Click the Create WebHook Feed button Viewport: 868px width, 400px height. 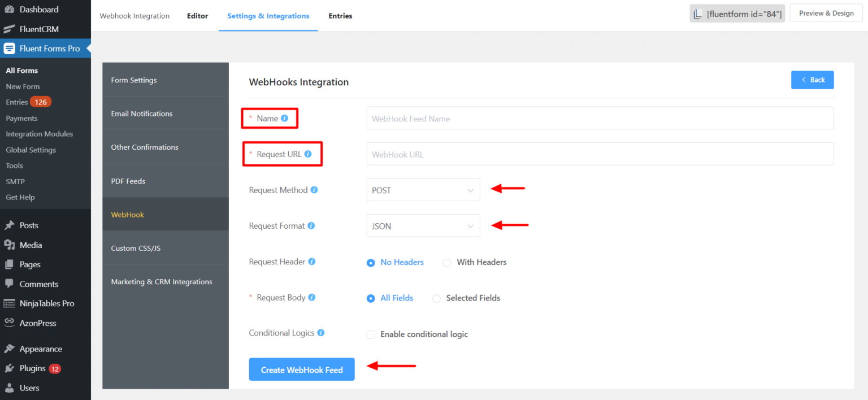click(x=301, y=369)
